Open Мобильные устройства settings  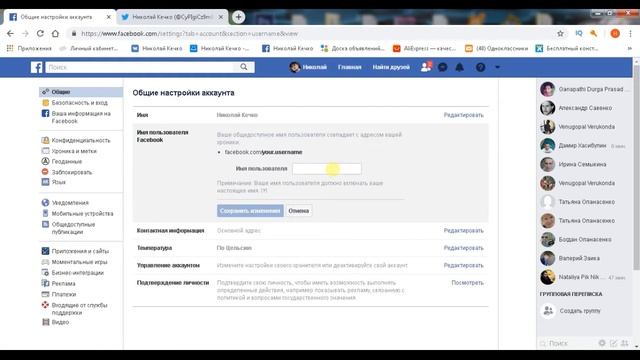click(x=82, y=213)
